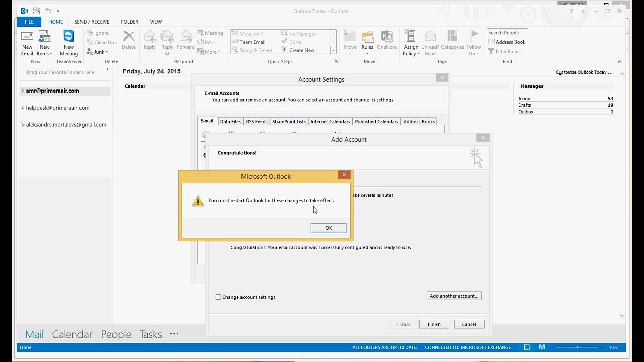This screenshot has width=644, height=362.
Task: Open the Inbox messages link
Action: click(524, 99)
